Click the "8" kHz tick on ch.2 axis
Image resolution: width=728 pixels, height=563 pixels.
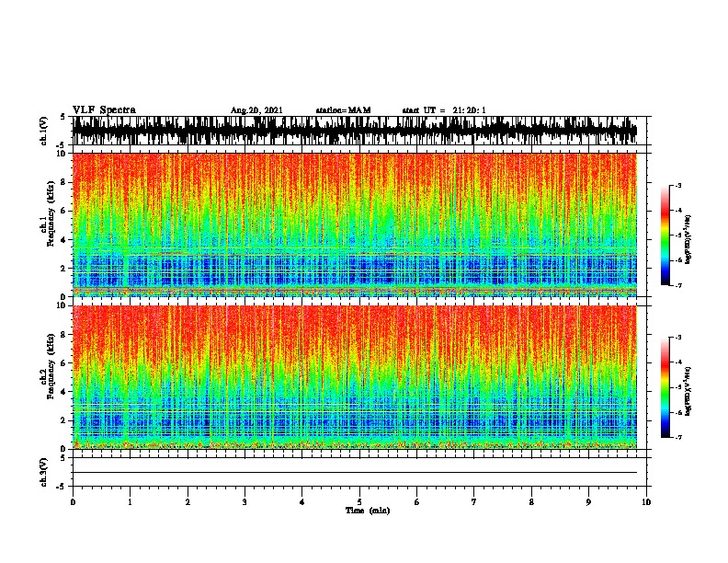click(64, 335)
